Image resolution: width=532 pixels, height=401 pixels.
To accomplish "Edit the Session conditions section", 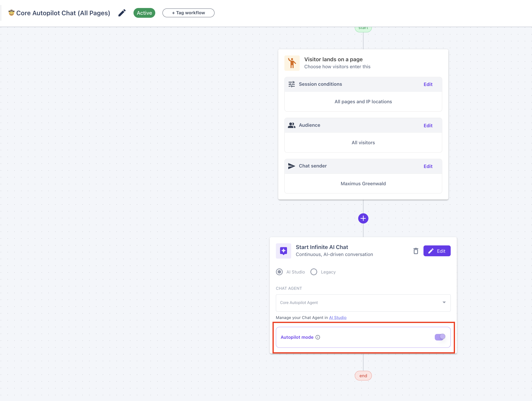I will [428, 84].
